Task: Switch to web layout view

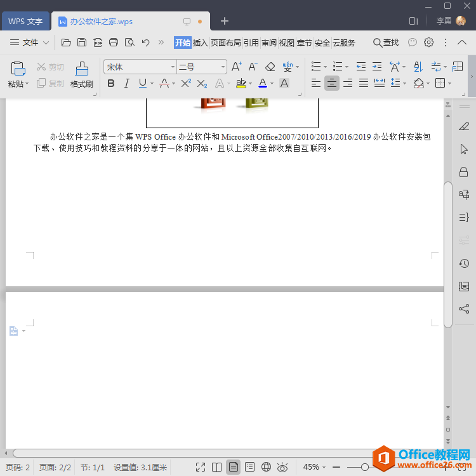Action: [x=266, y=467]
